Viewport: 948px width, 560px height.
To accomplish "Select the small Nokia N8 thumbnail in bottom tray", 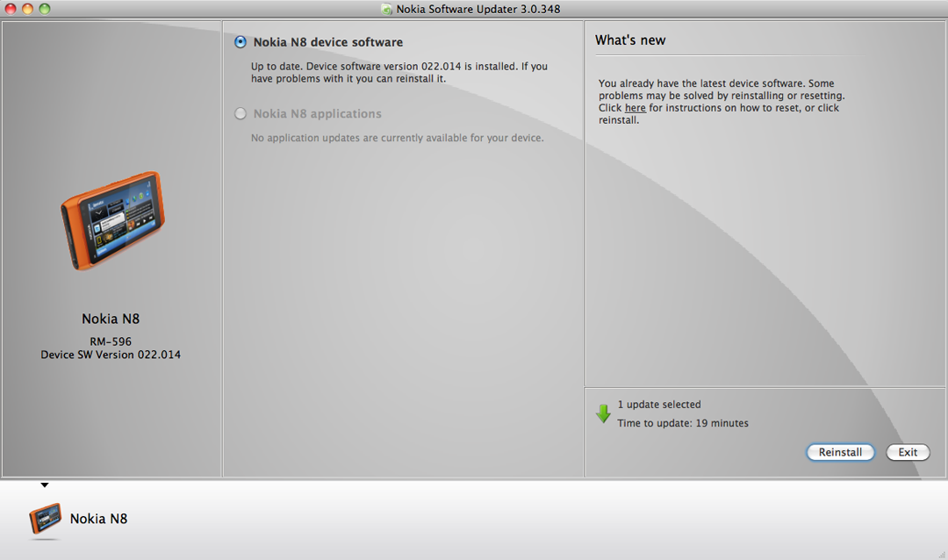I will [x=45, y=520].
